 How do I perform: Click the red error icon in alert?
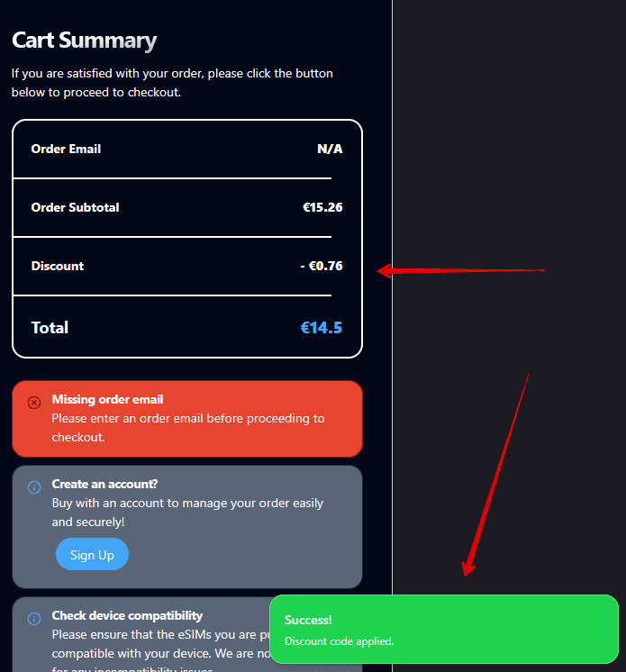coord(34,403)
